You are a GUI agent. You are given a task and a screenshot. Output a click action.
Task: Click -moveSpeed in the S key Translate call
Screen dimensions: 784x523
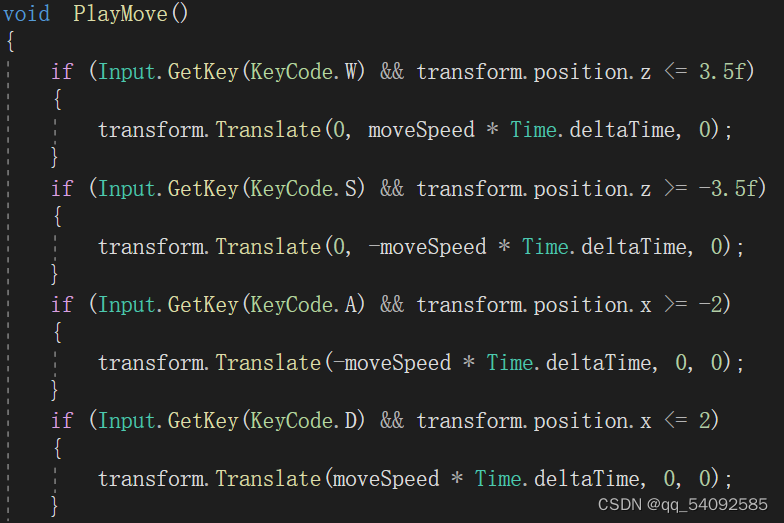(427, 246)
